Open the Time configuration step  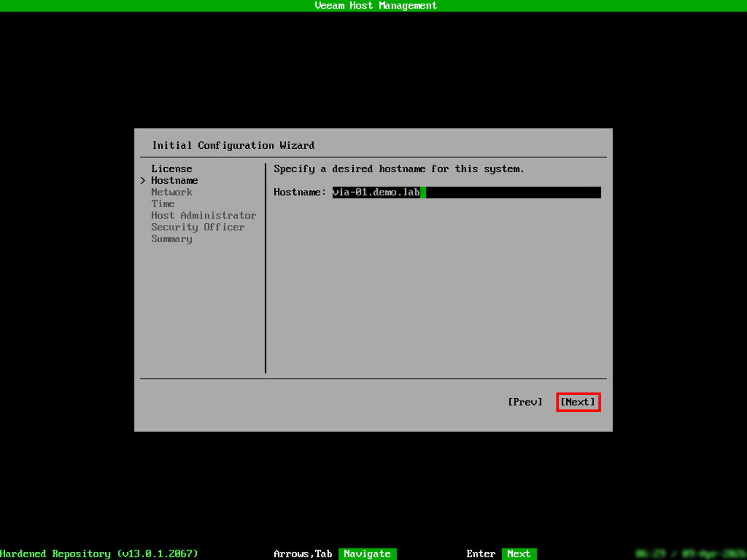pos(163,203)
